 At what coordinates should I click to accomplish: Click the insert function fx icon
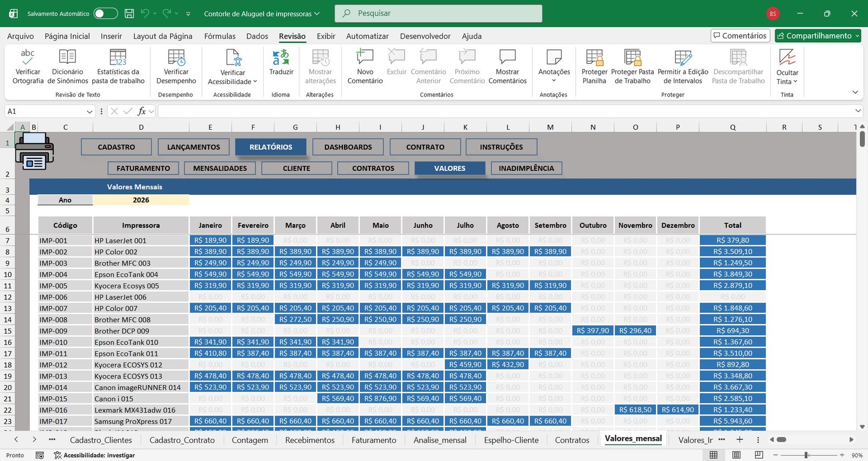click(x=142, y=111)
